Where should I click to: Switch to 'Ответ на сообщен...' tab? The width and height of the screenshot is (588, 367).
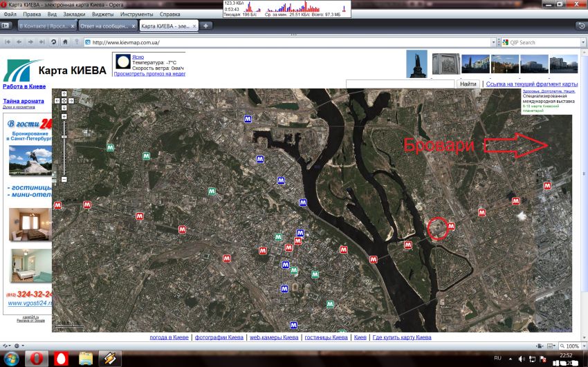point(104,26)
